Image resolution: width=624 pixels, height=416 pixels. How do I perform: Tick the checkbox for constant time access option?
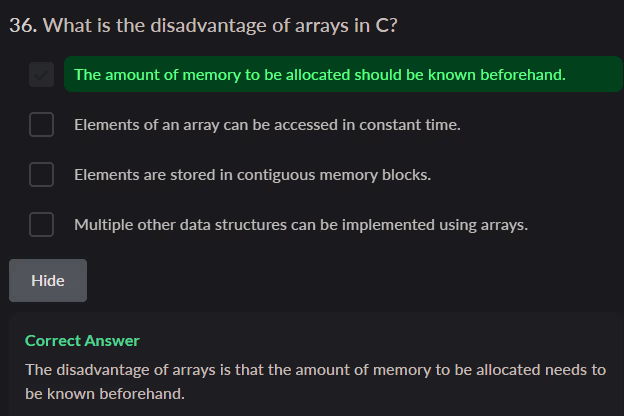tap(41, 125)
